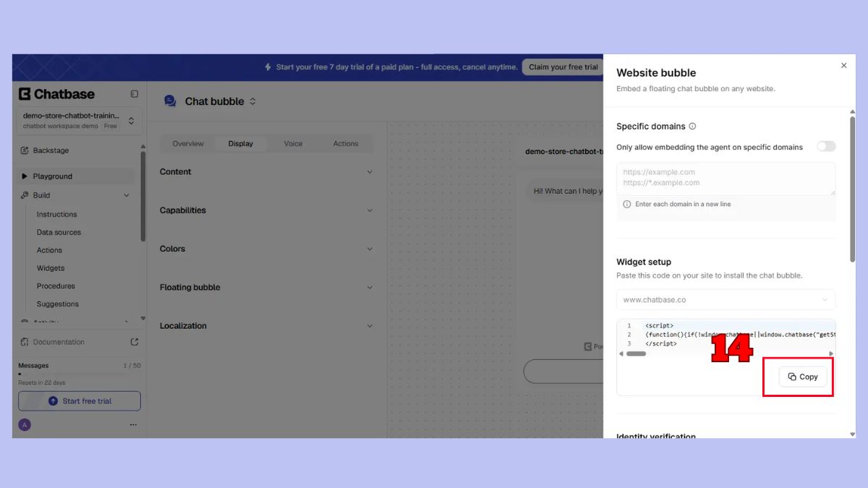Viewport: 868px width, 488px height.
Task: Switch to the Actions tab
Action: point(346,144)
